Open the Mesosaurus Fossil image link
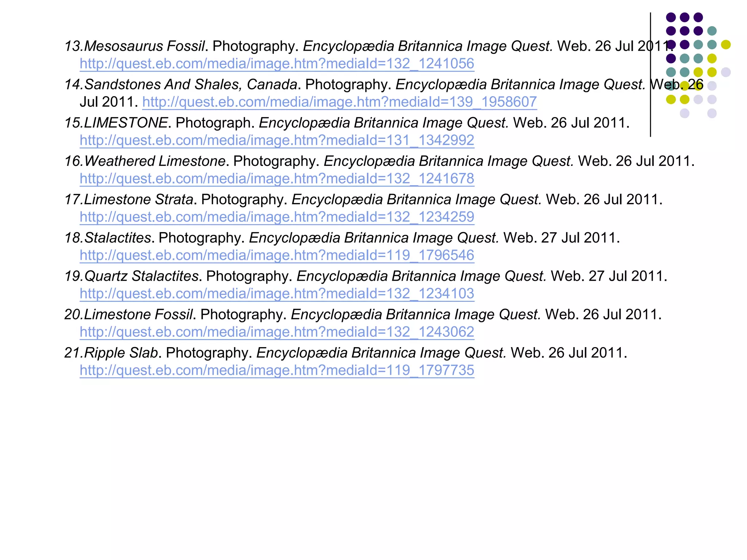The width and height of the screenshot is (747, 560). (x=276, y=64)
